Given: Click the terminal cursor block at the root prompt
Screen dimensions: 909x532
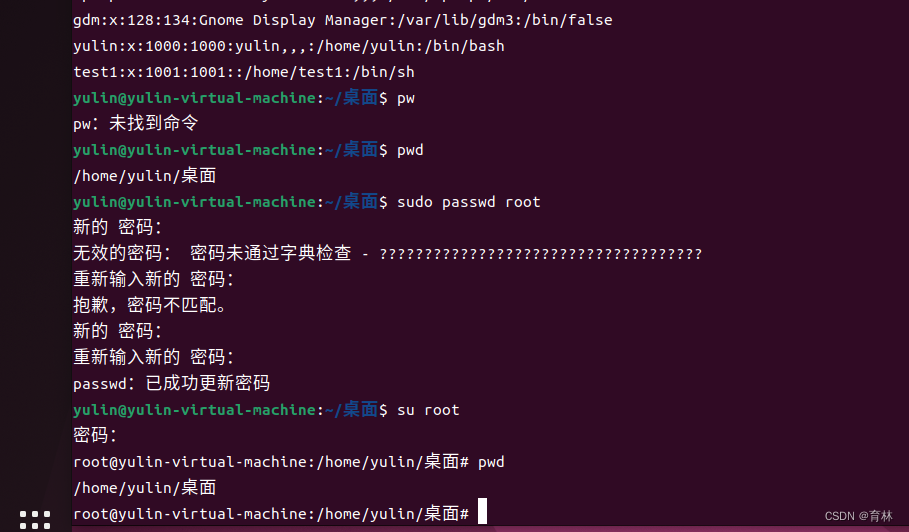Looking at the screenshot, I should pos(482,512).
